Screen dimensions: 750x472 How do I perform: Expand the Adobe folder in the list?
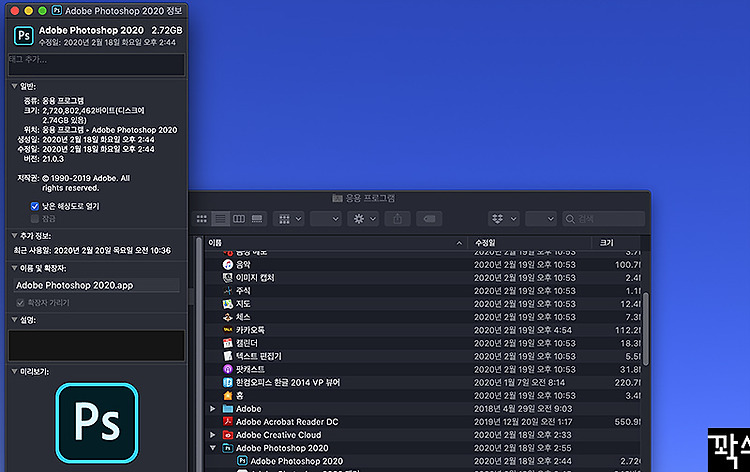pos(213,409)
